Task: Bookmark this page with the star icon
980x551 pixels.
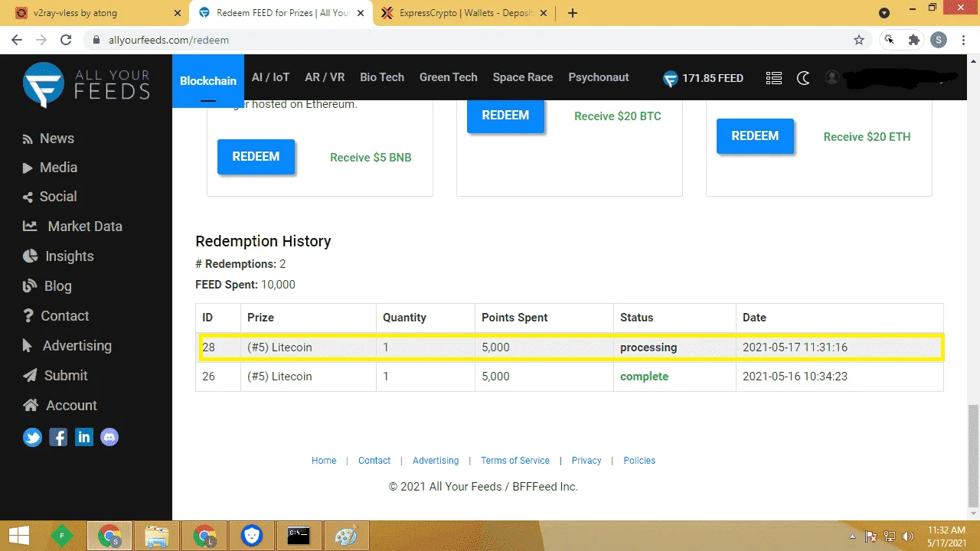Action: coord(859,40)
